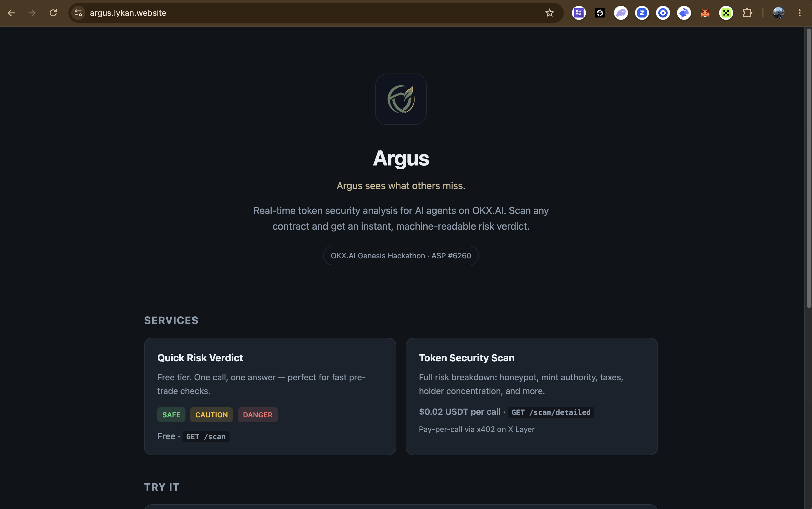Viewport: 812px width, 509px height.
Task: Click the Argus shield logo
Action: [401, 99]
